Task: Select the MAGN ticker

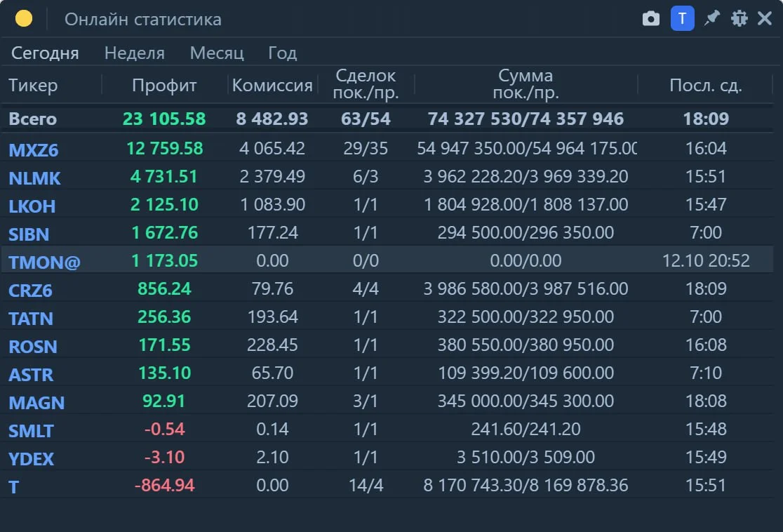Action: click(x=36, y=403)
